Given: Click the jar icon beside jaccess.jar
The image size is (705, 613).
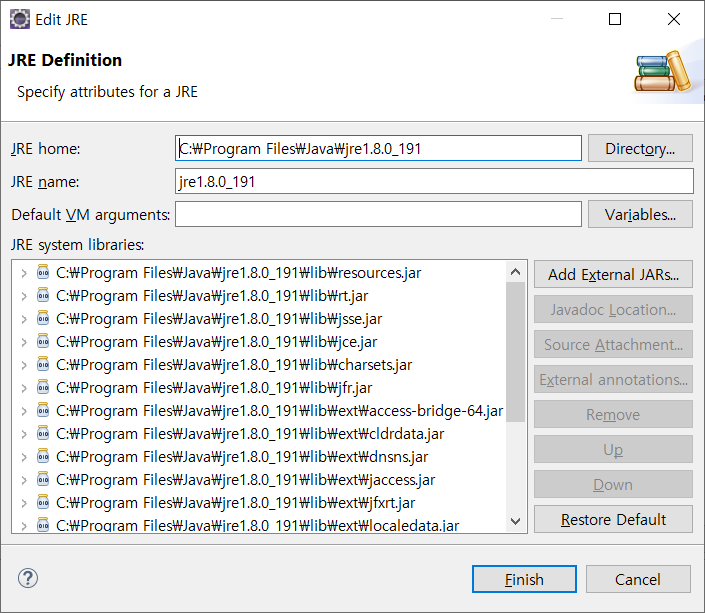Looking at the screenshot, I should (43, 479).
